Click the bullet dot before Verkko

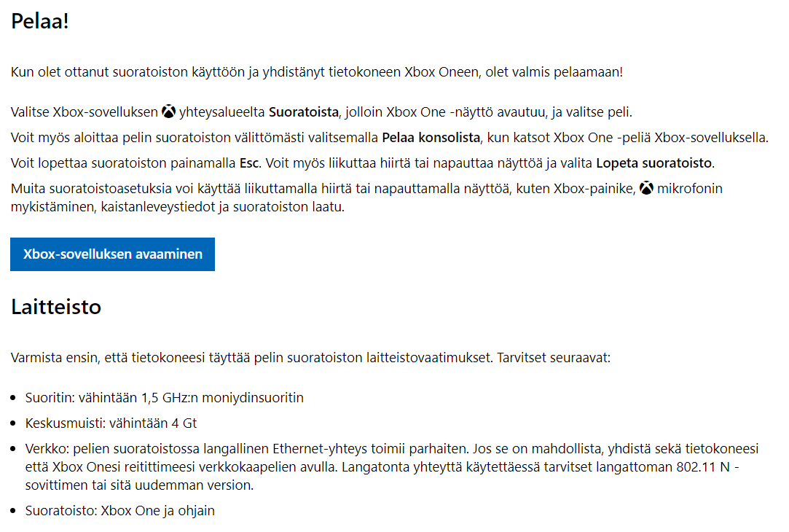13,449
